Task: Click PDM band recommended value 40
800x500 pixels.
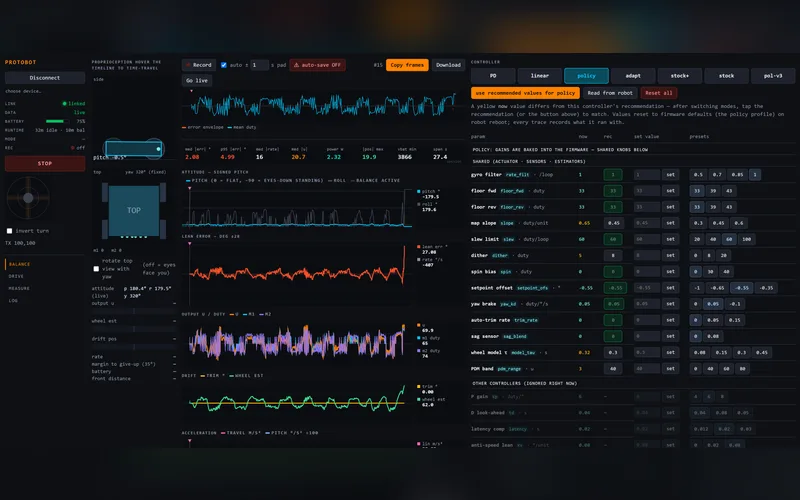Action: [x=613, y=368]
